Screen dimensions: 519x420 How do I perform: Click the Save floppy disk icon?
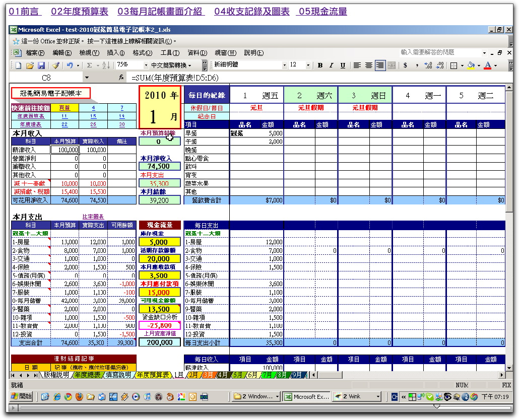(x=41, y=65)
